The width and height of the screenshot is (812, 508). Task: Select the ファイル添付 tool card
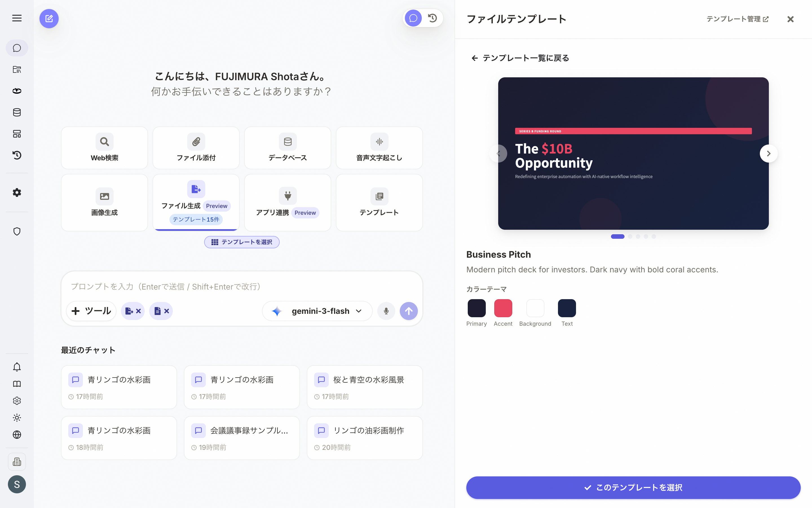(x=196, y=148)
